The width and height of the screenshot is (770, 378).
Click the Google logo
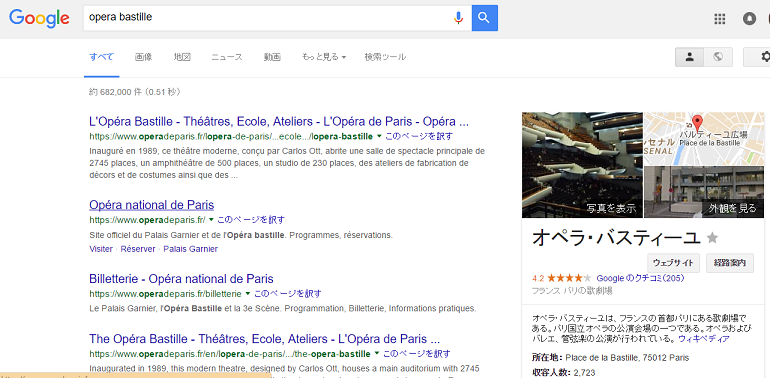click(x=39, y=18)
